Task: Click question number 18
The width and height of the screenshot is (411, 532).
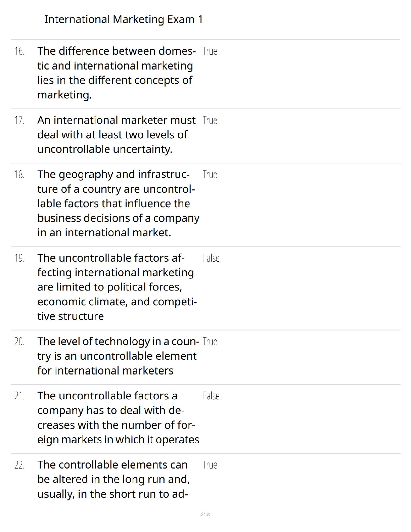Action: point(19,175)
